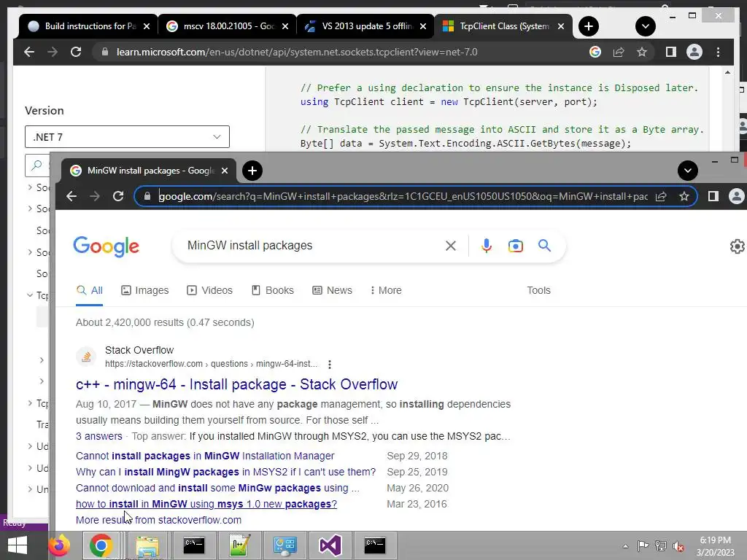
Task: Open how to install in MinGW msys link
Action: coord(206,504)
